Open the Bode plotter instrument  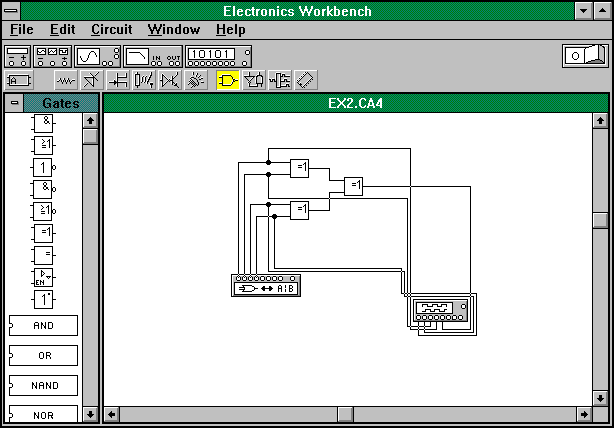(x=152, y=56)
